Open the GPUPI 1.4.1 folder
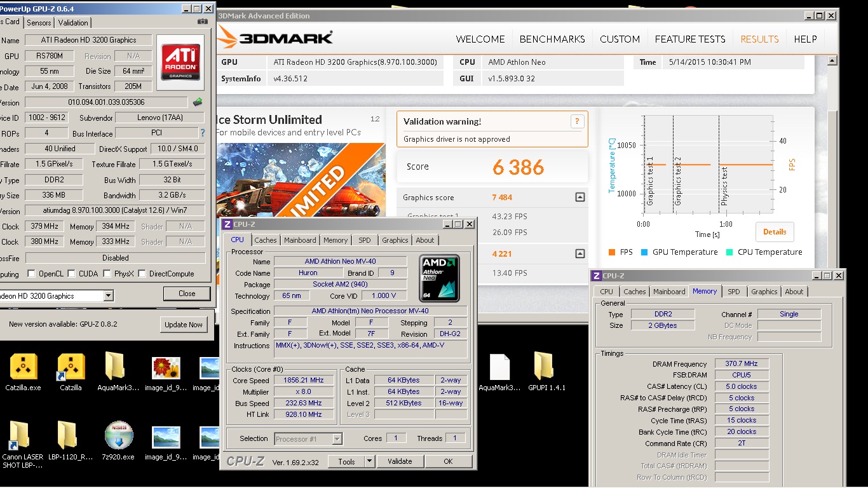This screenshot has width=868, height=488. [x=544, y=367]
